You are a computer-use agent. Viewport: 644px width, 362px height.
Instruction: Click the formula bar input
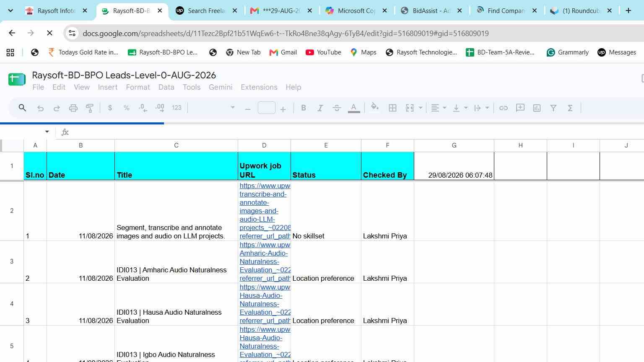point(356,132)
